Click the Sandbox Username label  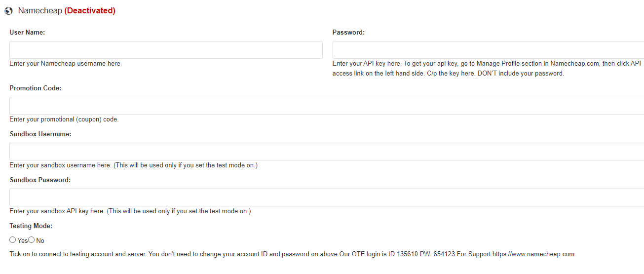pos(40,134)
